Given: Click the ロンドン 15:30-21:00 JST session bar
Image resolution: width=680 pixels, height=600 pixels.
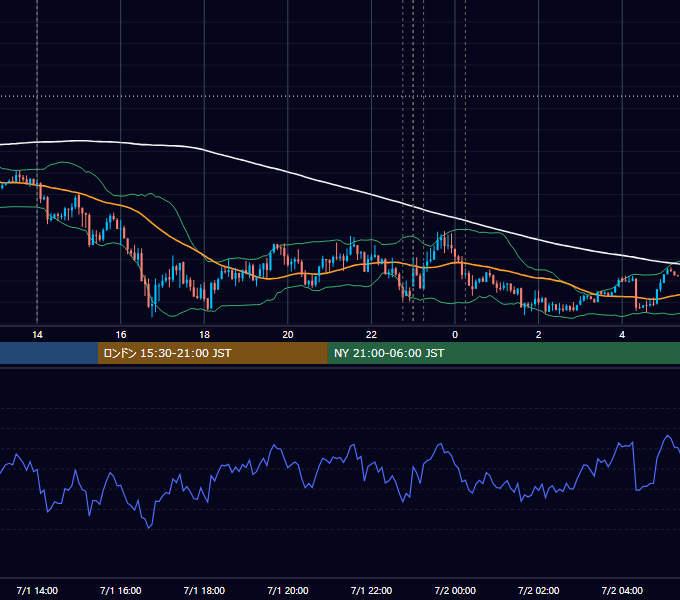Looking at the screenshot, I should [212, 353].
